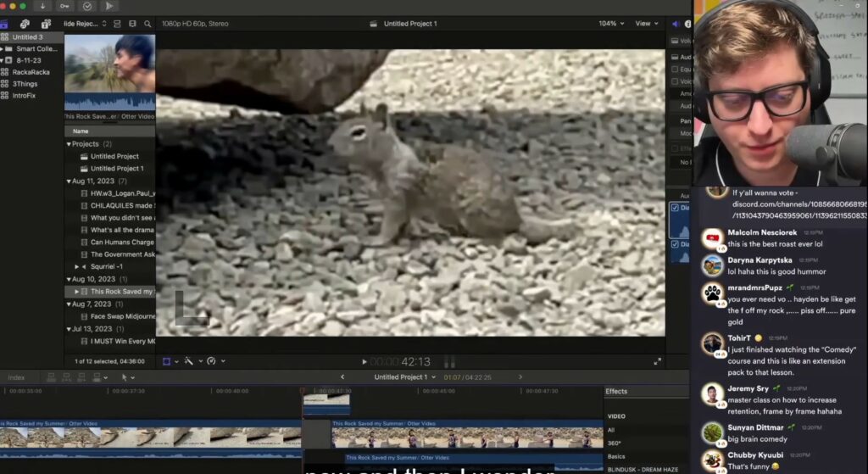The width and height of the screenshot is (868, 474).
Task: Open the Audio inspector speaker icon
Action: click(676, 24)
